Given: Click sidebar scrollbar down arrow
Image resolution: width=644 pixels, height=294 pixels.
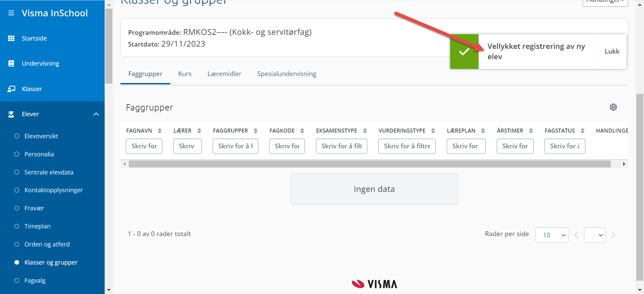Looking at the screenshot, I should (x=109, y=290).
